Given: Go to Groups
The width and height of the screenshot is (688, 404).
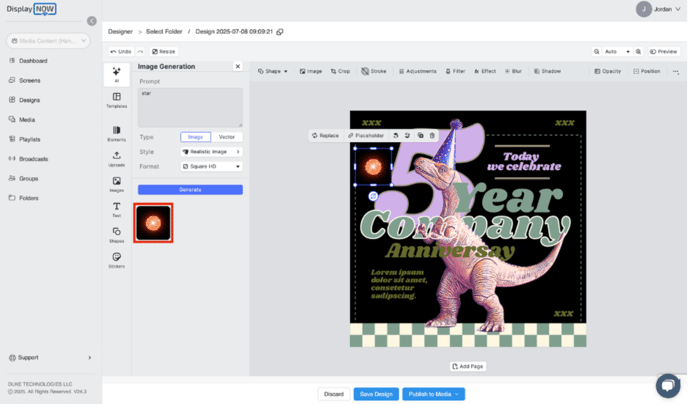Looking at the screenshot, I should 24,179.
